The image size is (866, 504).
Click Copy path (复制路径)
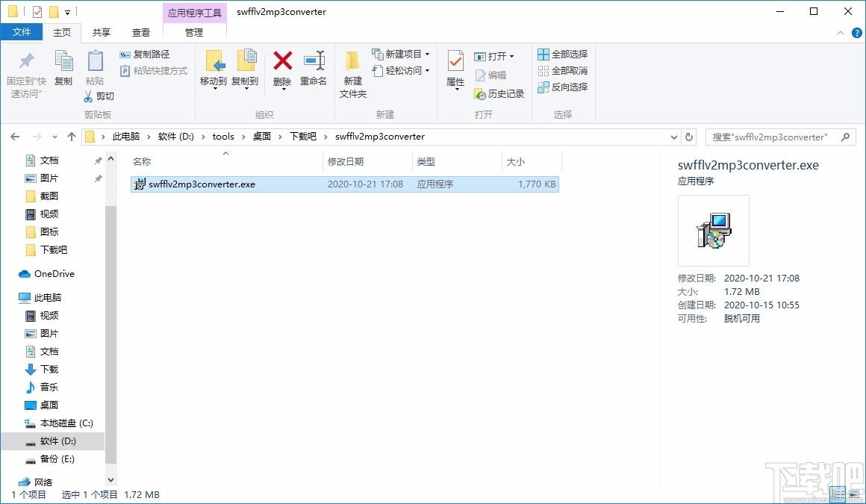tap(145, 55)
